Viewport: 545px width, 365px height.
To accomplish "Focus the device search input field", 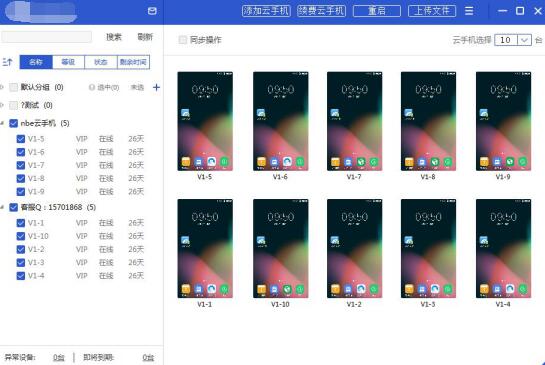I will pos(47,37).
